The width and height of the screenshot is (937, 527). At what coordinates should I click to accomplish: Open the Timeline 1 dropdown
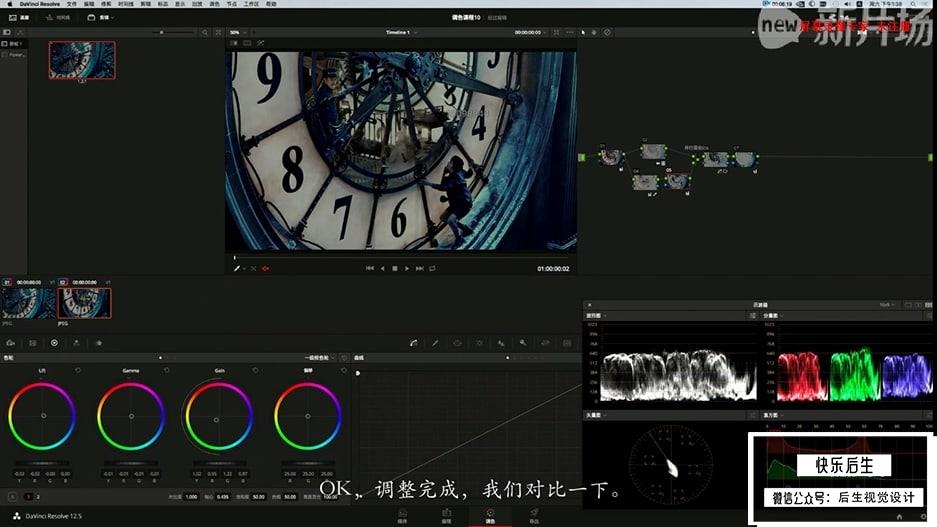click(x=401, y=32)
